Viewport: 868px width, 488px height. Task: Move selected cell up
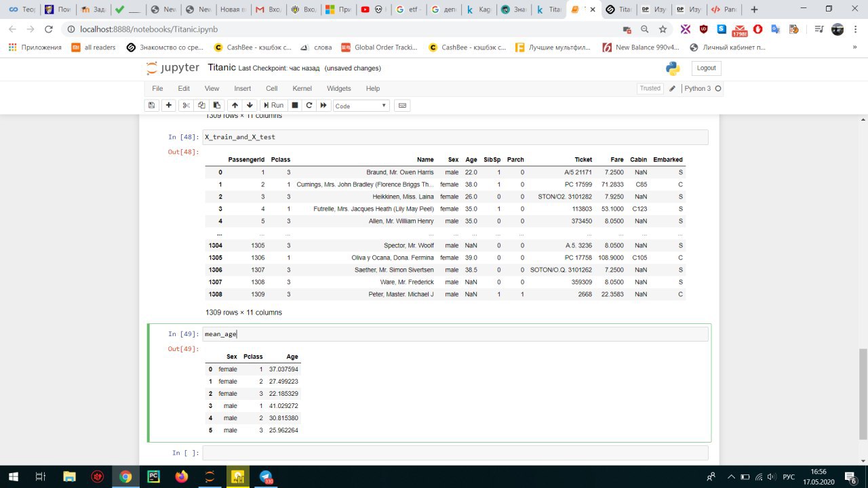[x=235, y=105]
